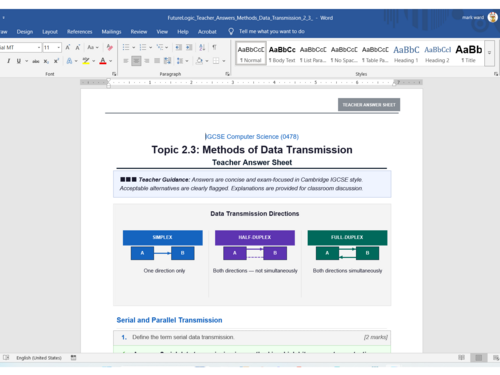Insert a numbered list
Viewport: 500px width, 375px height.
143,47
